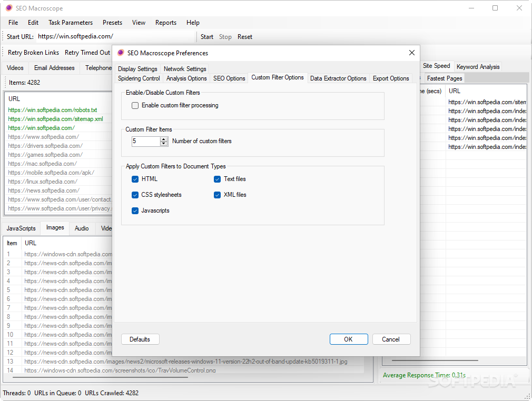Open the View menu
The image size is (532, 401).
coord(139,23)
